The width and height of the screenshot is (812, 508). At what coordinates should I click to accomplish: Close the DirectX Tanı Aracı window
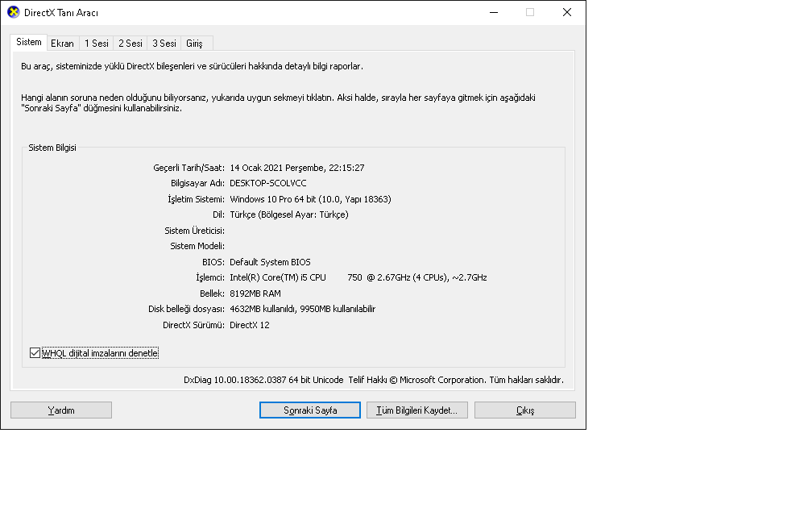click(x=566, y=12)
